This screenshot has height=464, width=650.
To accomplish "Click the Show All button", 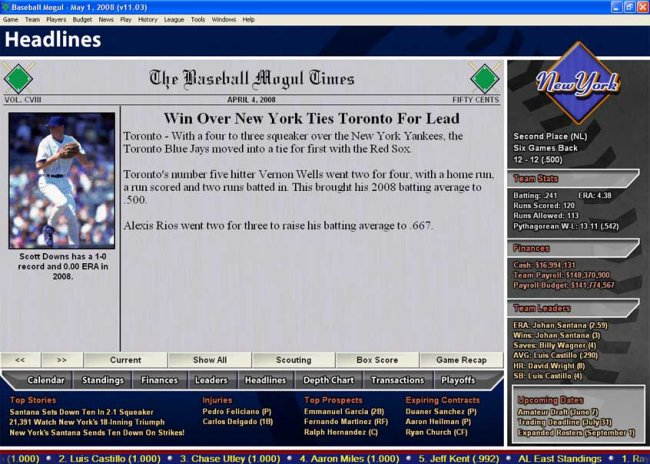I will click(210, 360).
